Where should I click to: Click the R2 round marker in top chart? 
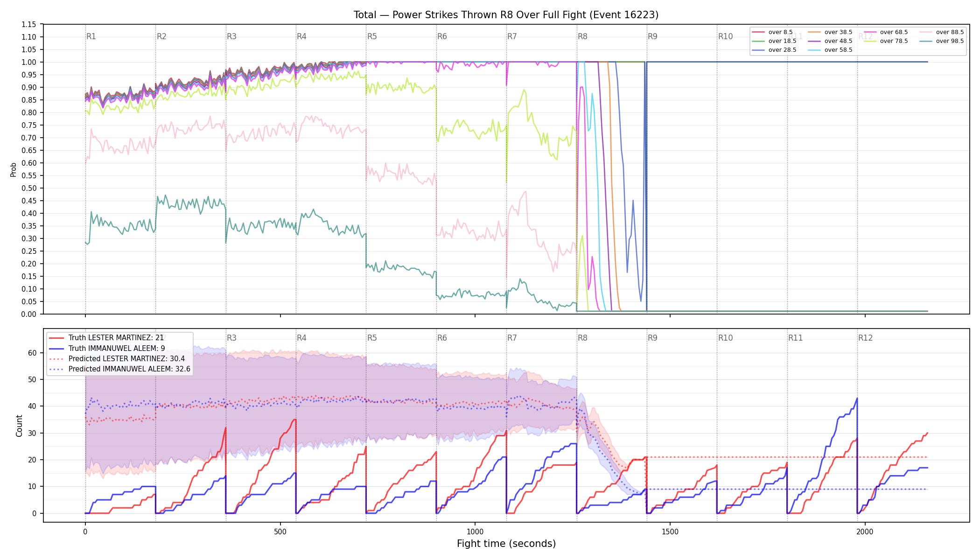[x=161, y=36]
